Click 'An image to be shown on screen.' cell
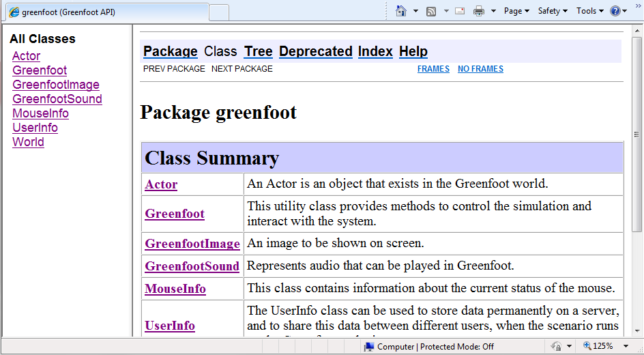Image resolution: width=644 pixels, height=355 pixels. [433, 244]
